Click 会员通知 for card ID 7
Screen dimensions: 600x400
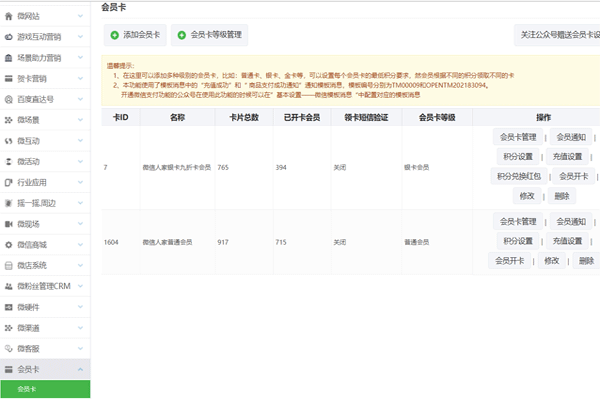[x=571, y=137]
